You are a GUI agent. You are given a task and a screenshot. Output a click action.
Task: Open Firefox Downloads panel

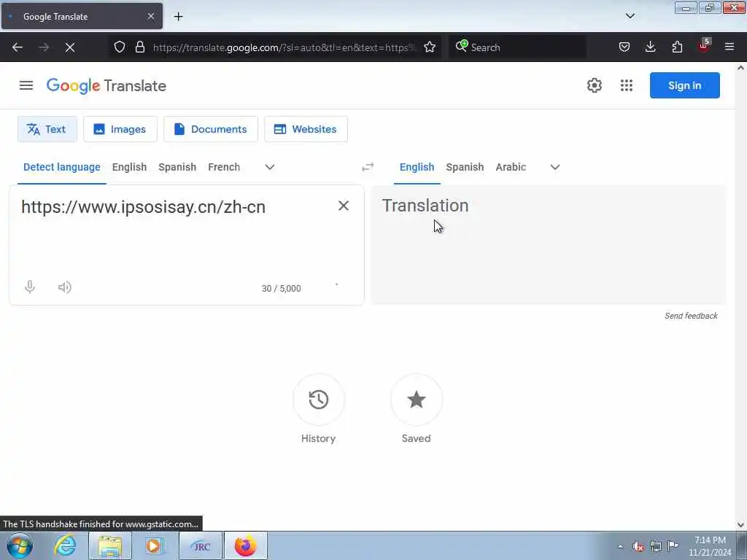(x=650, y=47)
